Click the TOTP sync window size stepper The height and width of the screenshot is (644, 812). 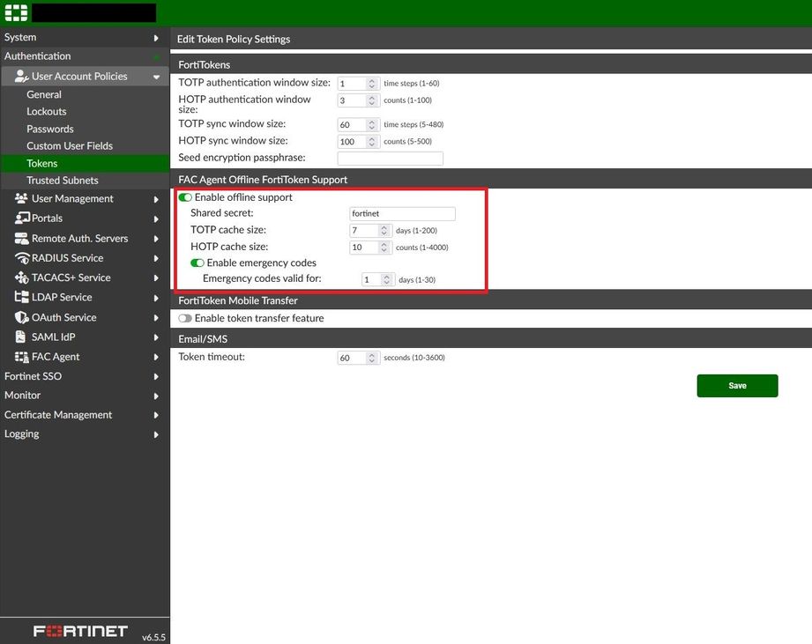(x=371, y=125)
